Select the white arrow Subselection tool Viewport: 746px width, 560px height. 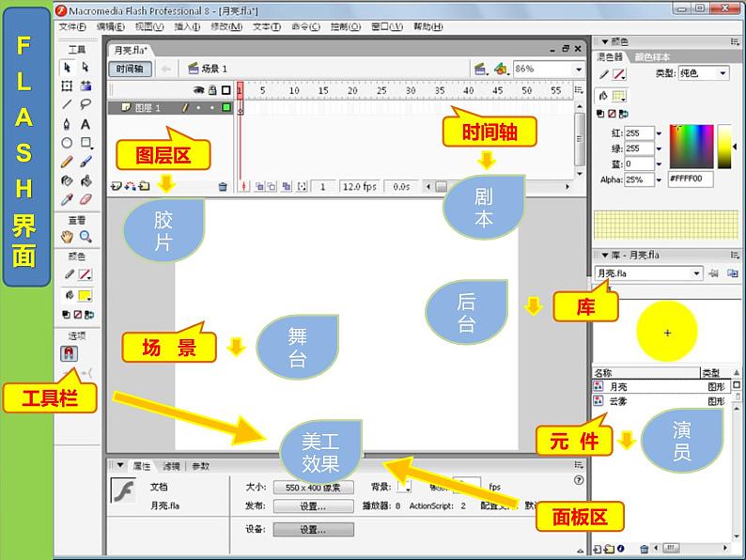85,67
